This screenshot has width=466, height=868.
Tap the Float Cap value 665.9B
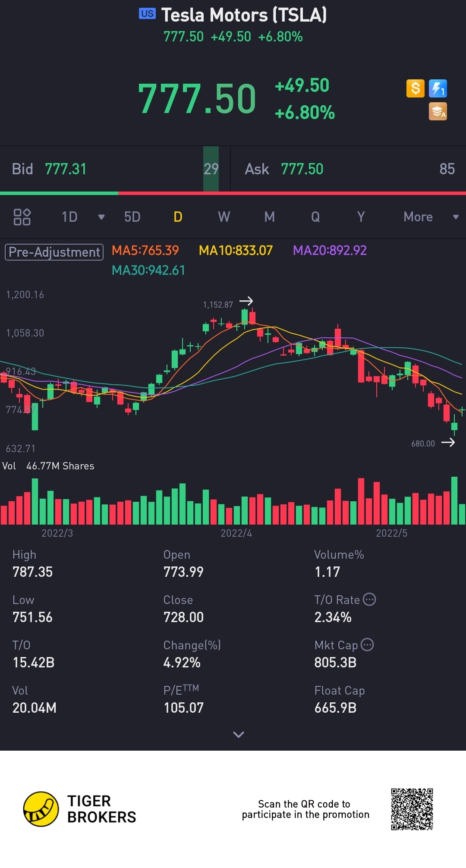point(335,708)
